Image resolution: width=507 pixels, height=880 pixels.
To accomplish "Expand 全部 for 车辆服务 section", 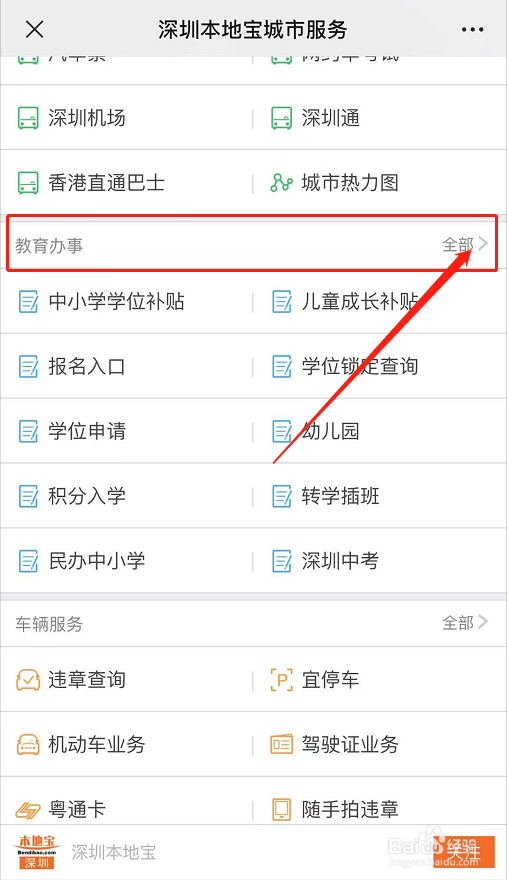I will [465, 623].
